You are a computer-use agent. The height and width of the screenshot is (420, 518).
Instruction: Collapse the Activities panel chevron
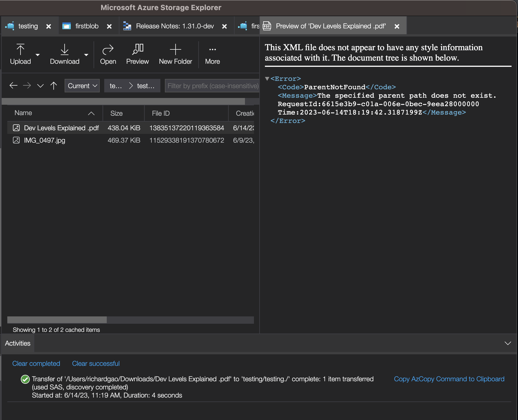[508, 343]
